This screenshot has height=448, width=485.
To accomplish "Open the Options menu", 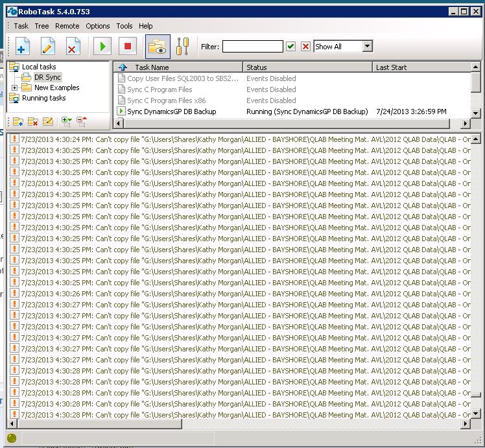I will click(98, 26).
